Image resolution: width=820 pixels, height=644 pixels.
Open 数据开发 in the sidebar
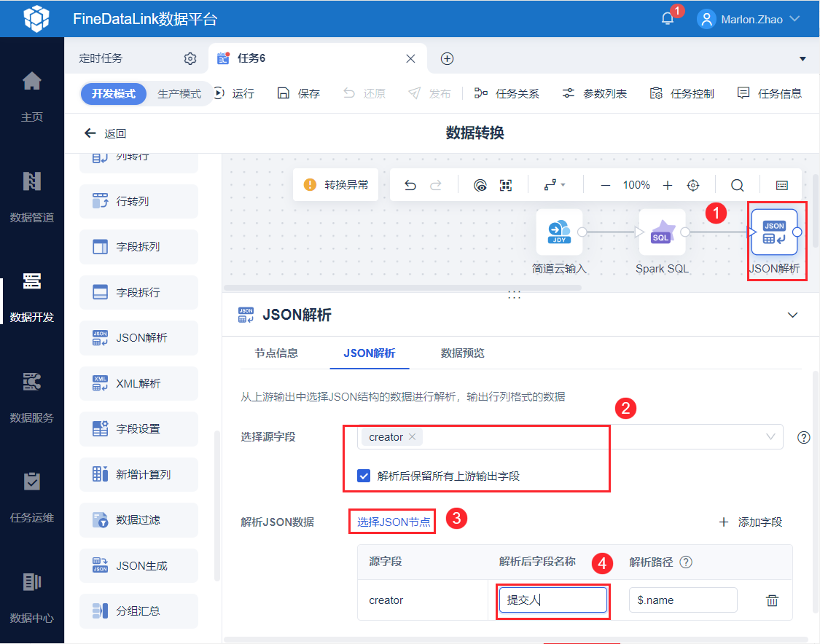(32, 297)
